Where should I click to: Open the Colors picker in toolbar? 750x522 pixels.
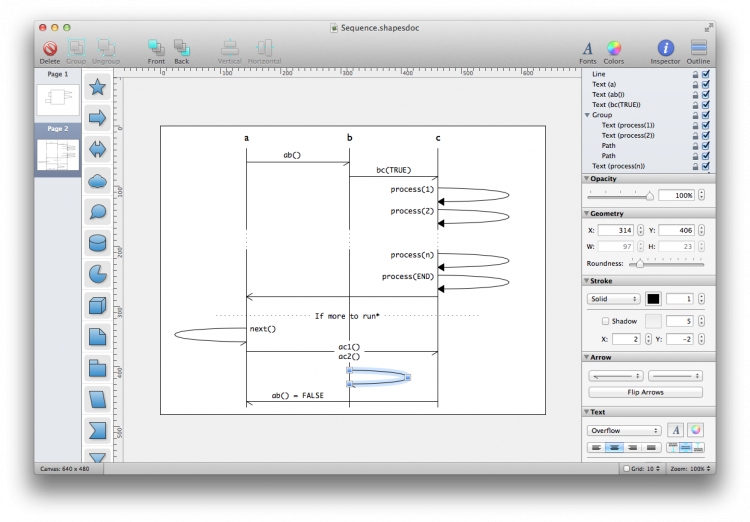tap(614, 48)
